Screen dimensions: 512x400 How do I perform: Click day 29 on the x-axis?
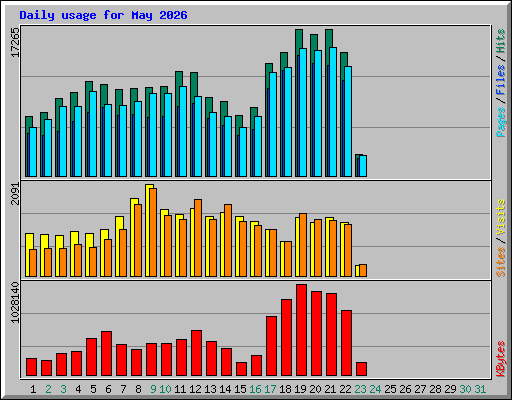(450, 389)
